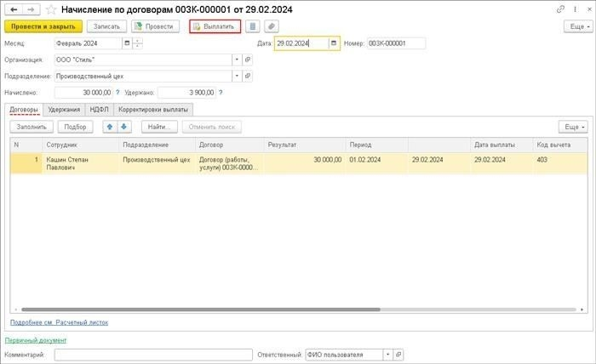The image size is (596, 364).
Task: Click Записать button
Action: pyautogui.click(x=106, y=26)
